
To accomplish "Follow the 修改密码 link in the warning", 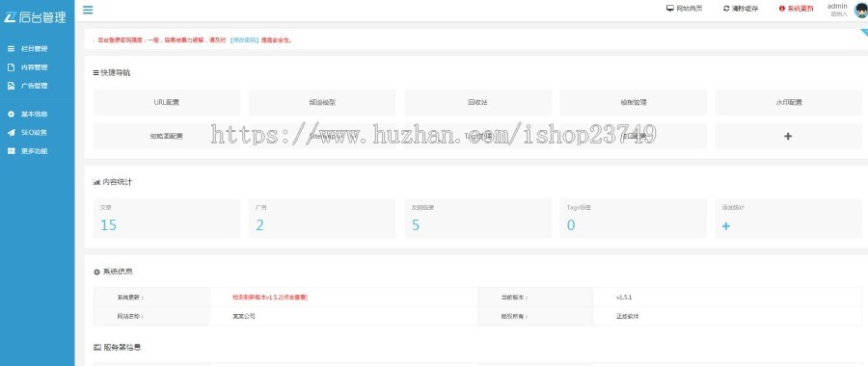I will tap(244, 40).
